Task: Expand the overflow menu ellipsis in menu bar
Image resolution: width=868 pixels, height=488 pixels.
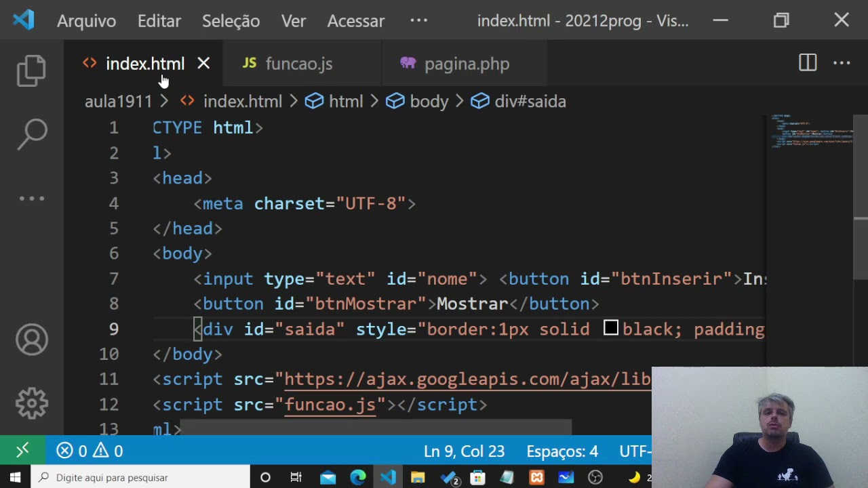Action: [x=418, y=21]
